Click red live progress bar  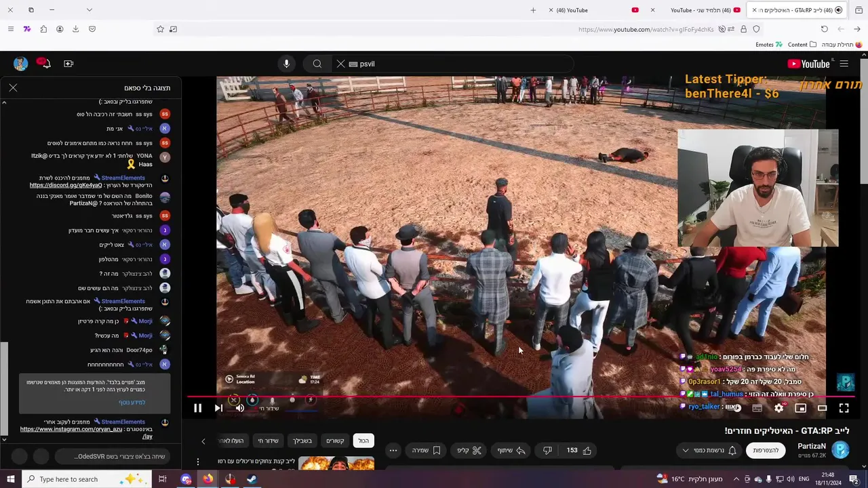[521, 396]
